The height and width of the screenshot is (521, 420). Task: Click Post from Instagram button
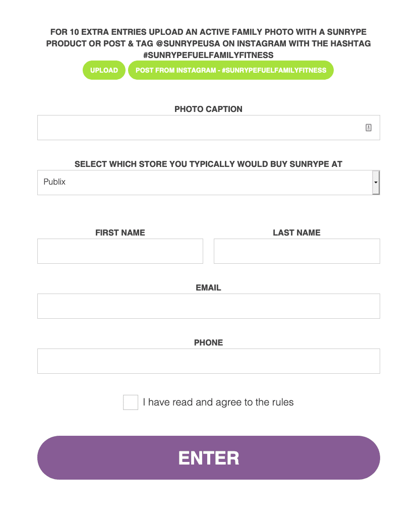(x=231, y=70)
